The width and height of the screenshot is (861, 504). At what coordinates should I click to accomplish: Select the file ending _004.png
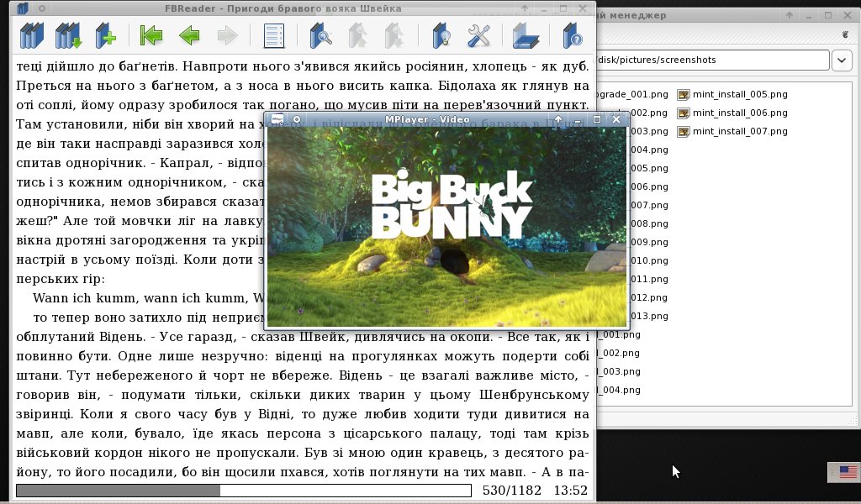619,390
